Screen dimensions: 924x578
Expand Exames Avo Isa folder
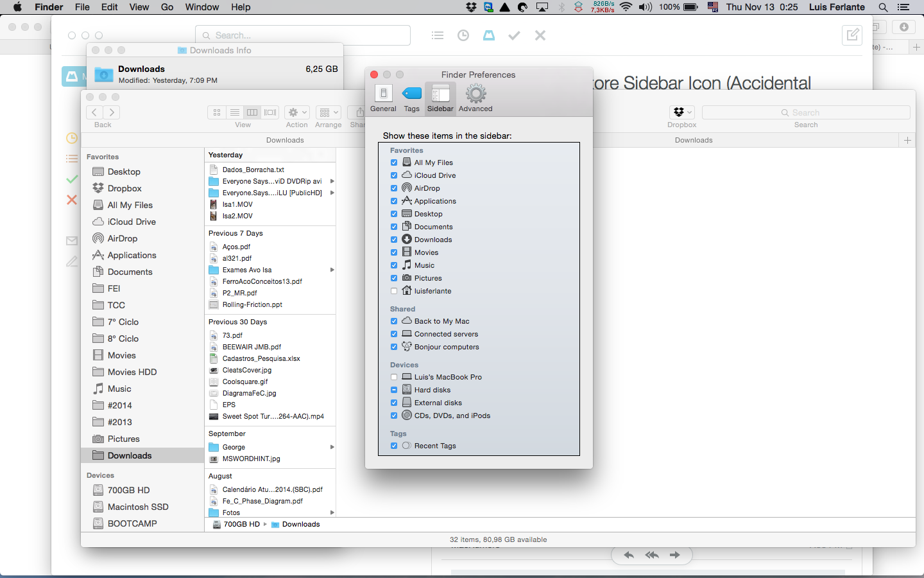[332, 270]
